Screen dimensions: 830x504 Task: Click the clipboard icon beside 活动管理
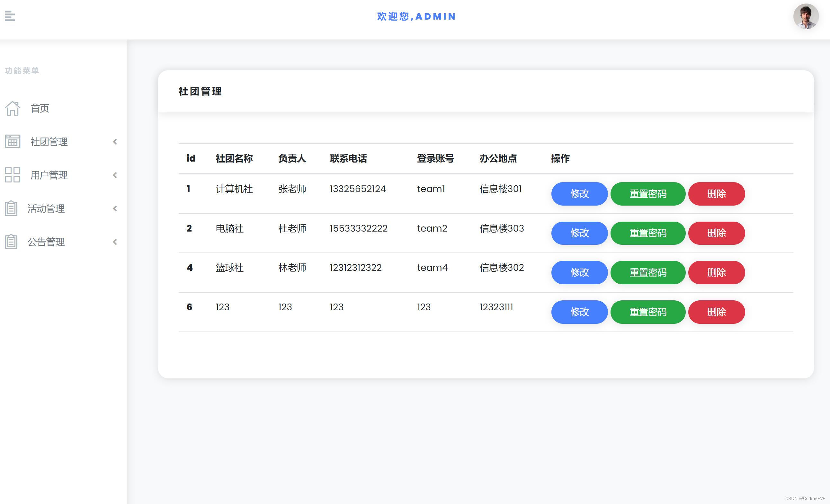tap(11, 208)
